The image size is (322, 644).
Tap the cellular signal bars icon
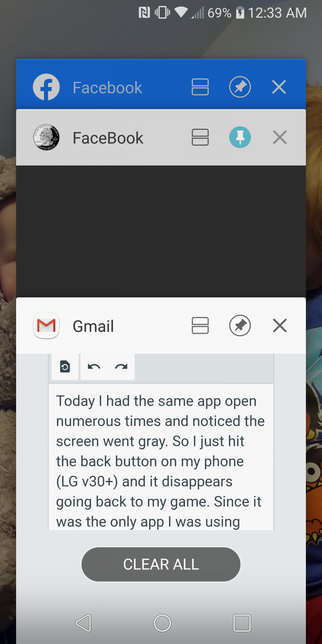[x=198, y=13]
